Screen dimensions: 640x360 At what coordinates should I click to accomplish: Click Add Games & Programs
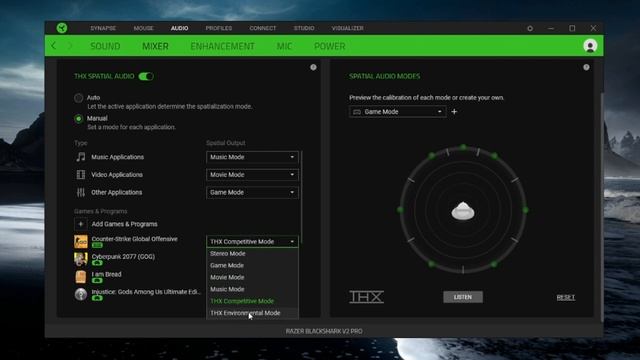click(x=124, y=224)
